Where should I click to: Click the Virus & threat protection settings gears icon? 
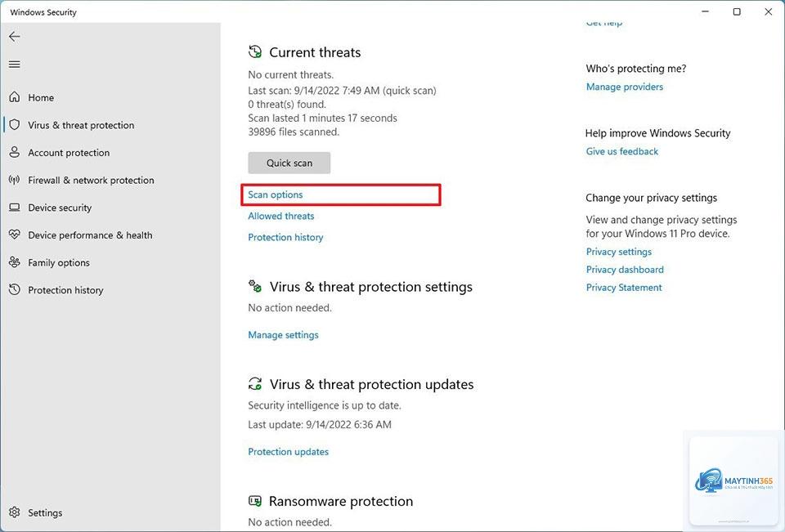pyautogui.click(x=255, y=286)
